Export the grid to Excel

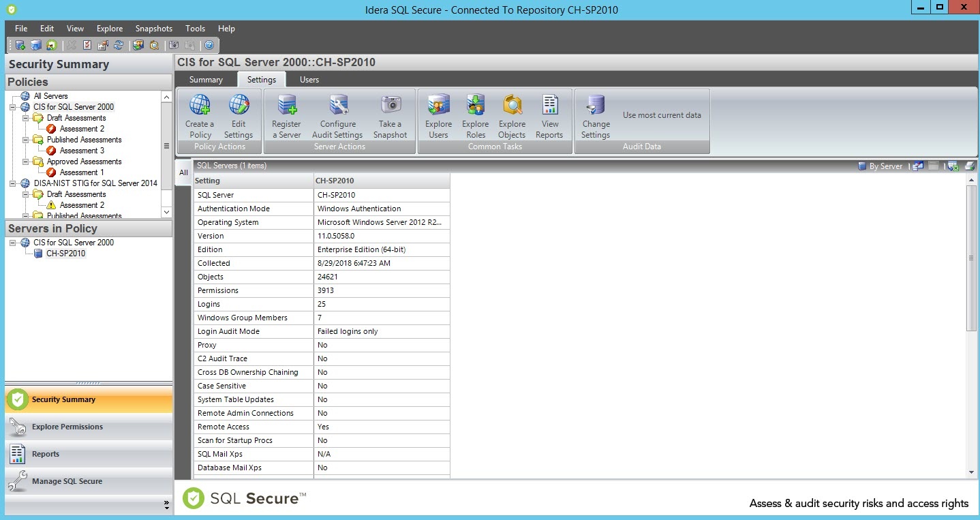point(953,166)
